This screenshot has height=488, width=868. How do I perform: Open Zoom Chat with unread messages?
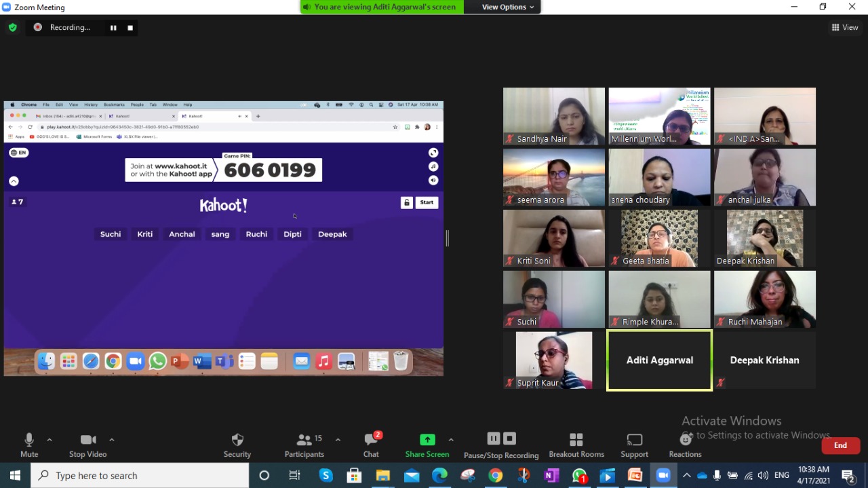point(371,445)
